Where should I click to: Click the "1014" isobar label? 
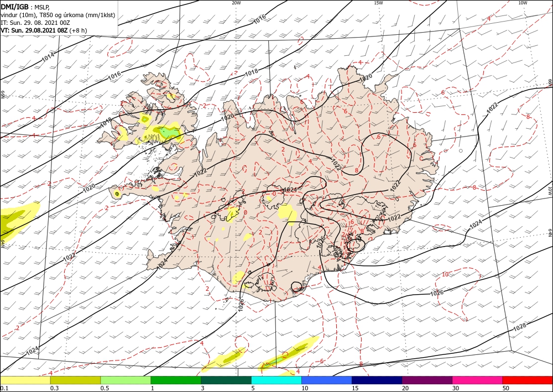click(48, 57)
